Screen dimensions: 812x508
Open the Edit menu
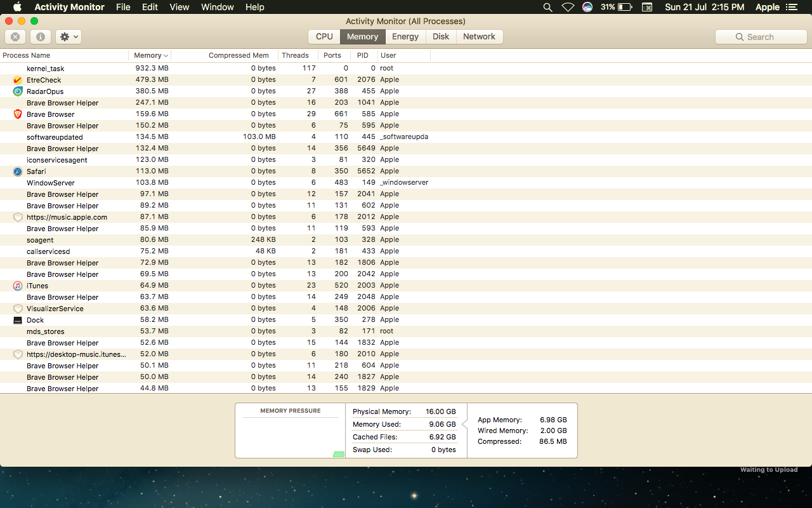tap(150, 7)
